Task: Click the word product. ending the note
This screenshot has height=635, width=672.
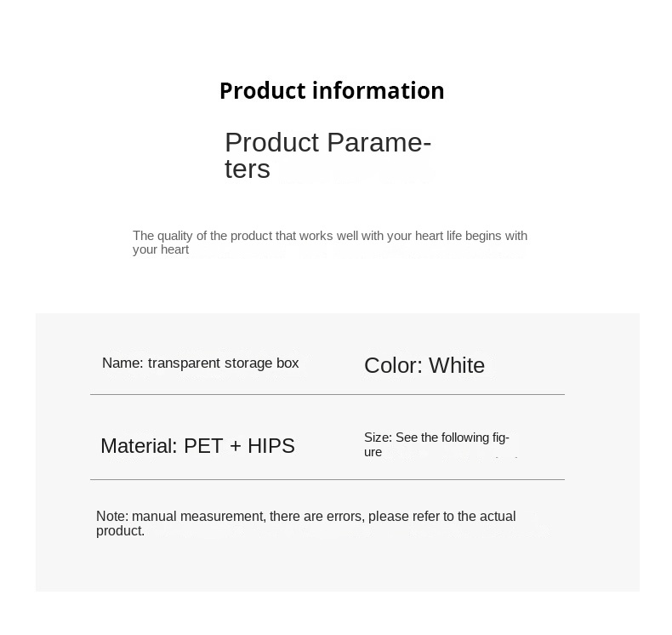Action: pyautogui.click(x=121, y=531)
